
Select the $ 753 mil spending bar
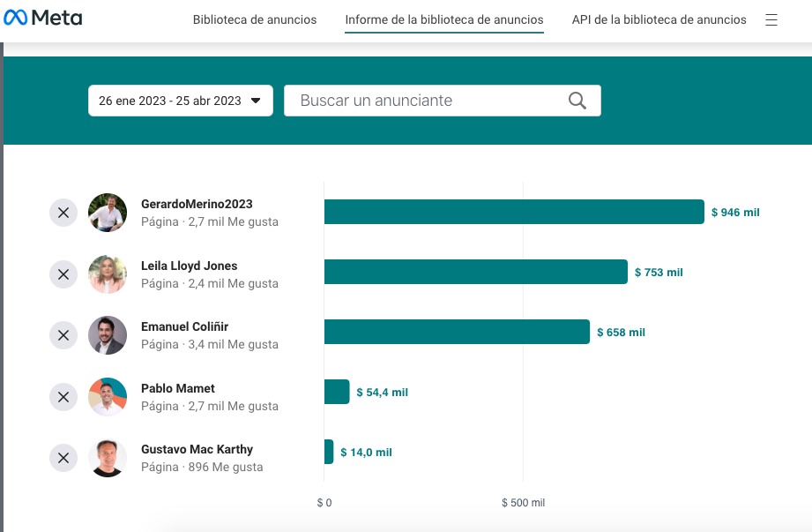coord(476,272)
